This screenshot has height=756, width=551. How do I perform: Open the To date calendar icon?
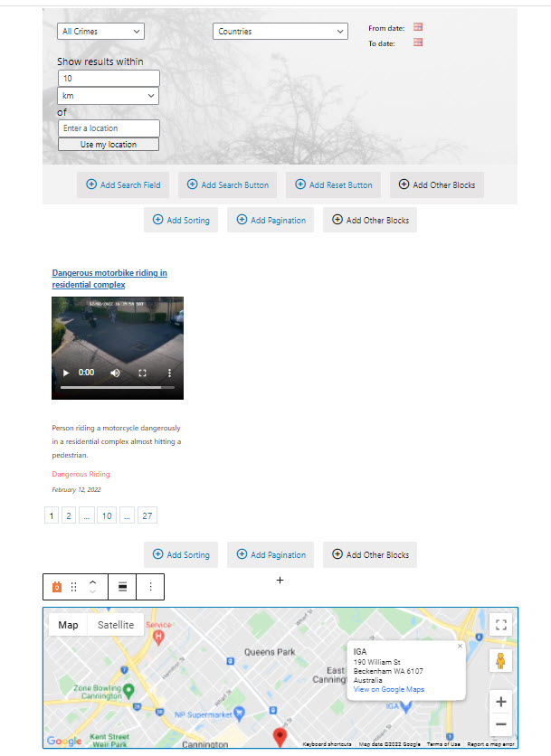(418, 43)
